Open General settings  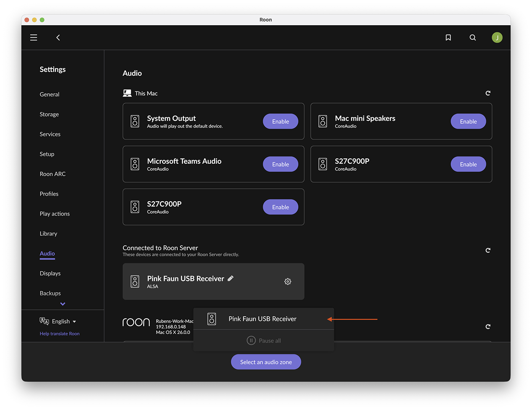click(50, 94)
